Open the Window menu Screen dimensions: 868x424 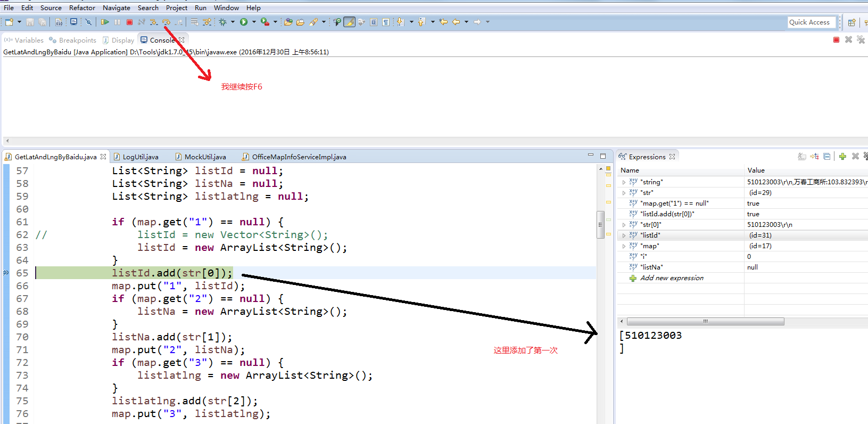226,7
